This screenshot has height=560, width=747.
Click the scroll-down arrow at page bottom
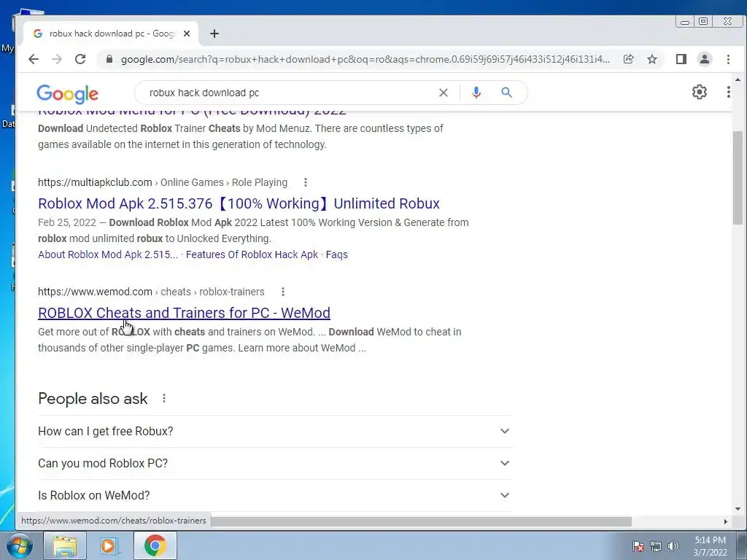738,509
